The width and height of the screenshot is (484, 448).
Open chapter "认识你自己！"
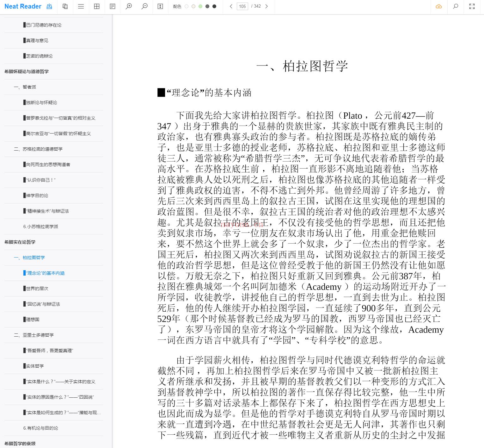point(39,180)
